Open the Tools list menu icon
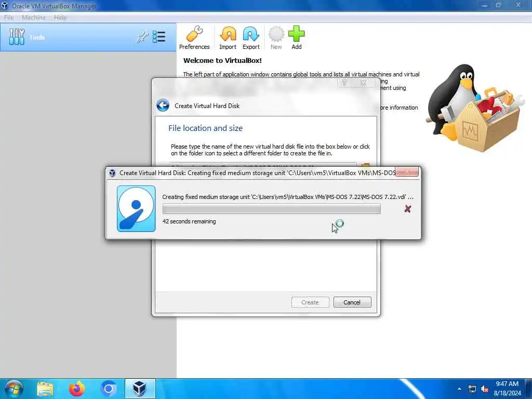Viewport: 532px width, 399px height. [159, 37]
